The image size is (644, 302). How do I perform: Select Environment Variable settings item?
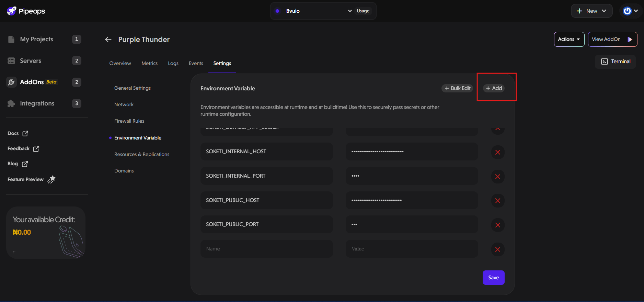coord(138,138)
